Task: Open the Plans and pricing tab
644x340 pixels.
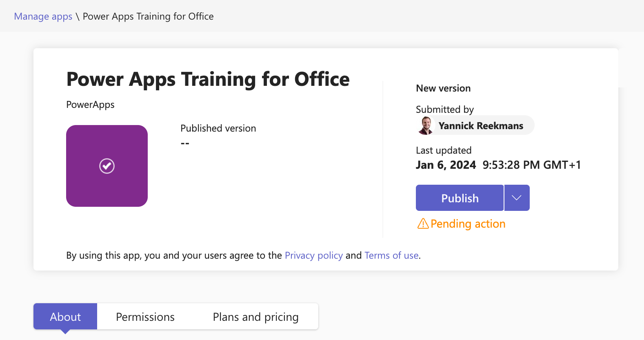Action: tap(255, 317)
